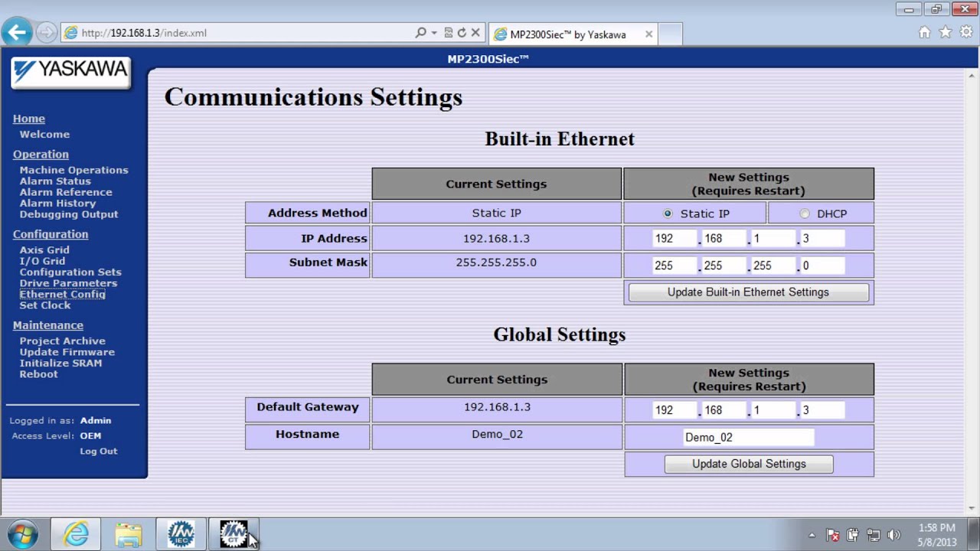Viewport: 980px width, 551px height.
Task: Click the compatibility view icon in address bar
Action: pos(449,33)
